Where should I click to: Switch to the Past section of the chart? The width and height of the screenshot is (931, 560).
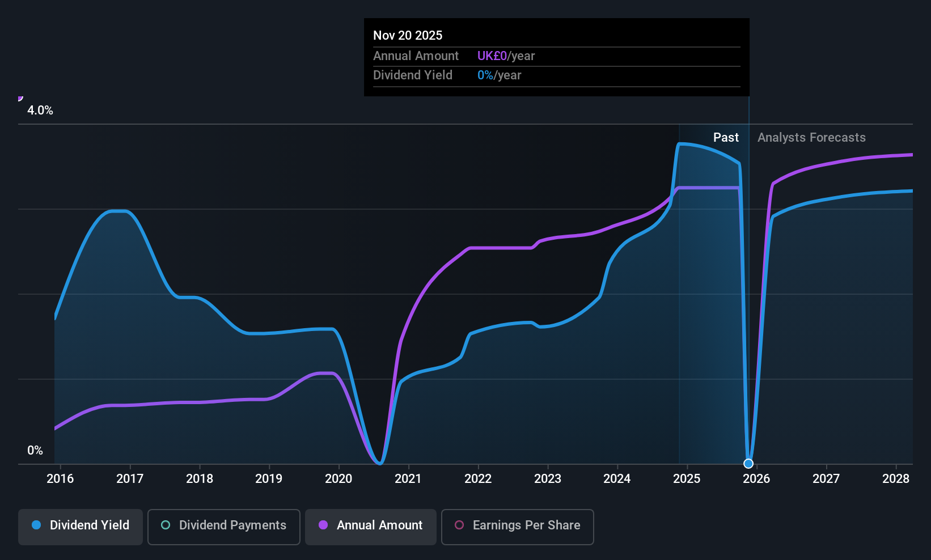[726, 137]
